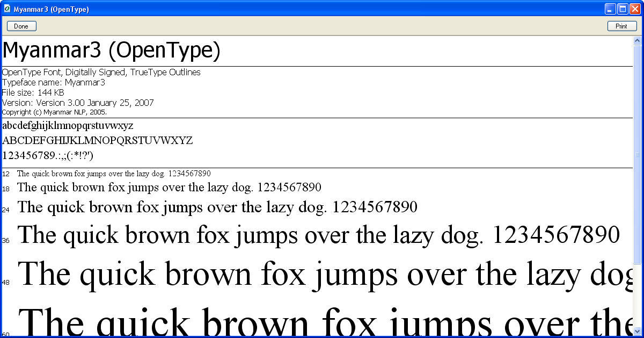Click the Version 3.00 January 25, 2007 line
Viewport: 644px width, 338px height.
click(78, 103)
